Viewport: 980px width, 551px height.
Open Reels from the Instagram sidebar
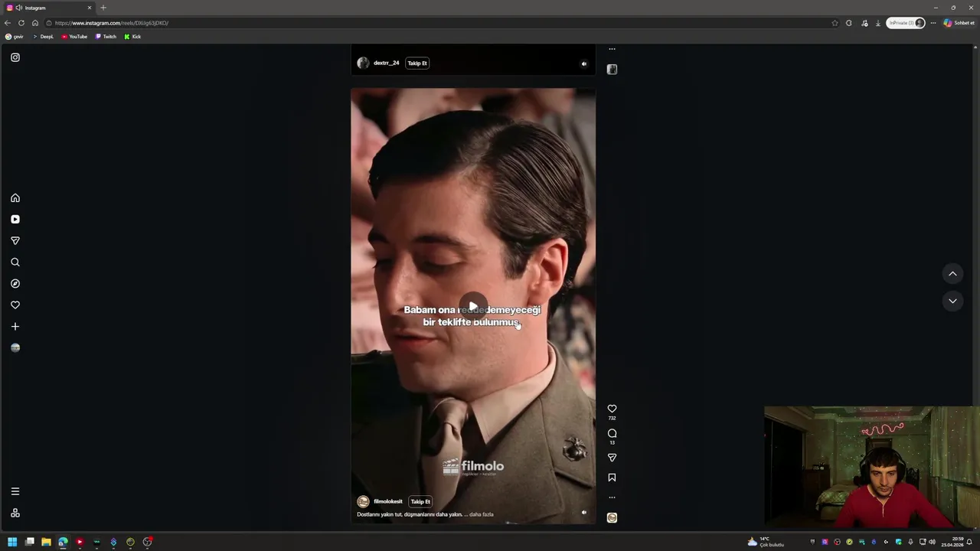(15, 220)
